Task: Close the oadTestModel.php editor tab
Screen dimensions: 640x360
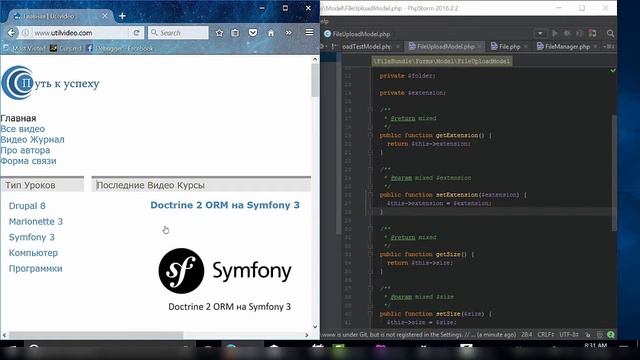Action: 397,47
